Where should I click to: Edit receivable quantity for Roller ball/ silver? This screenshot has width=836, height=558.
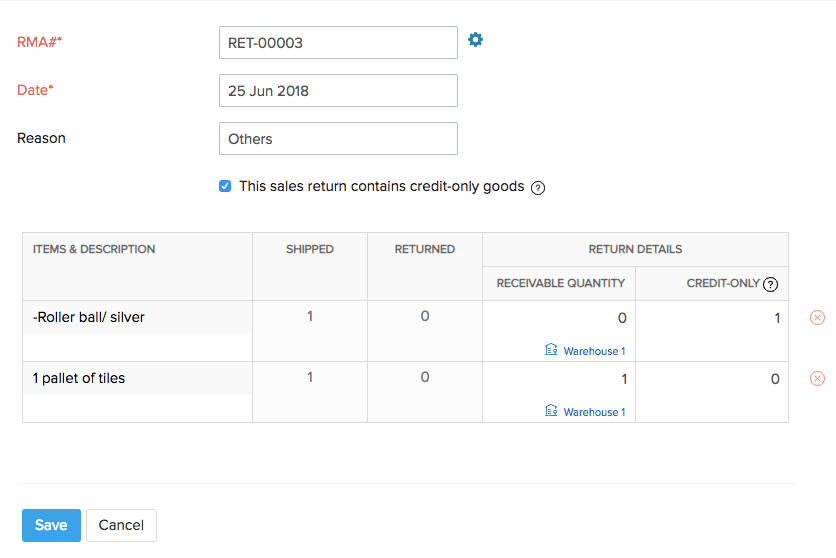560,319
